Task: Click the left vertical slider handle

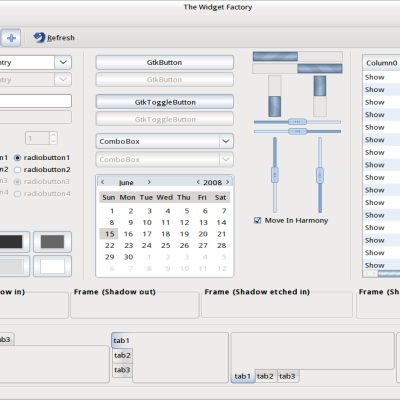Action: [x=275, y=175]
